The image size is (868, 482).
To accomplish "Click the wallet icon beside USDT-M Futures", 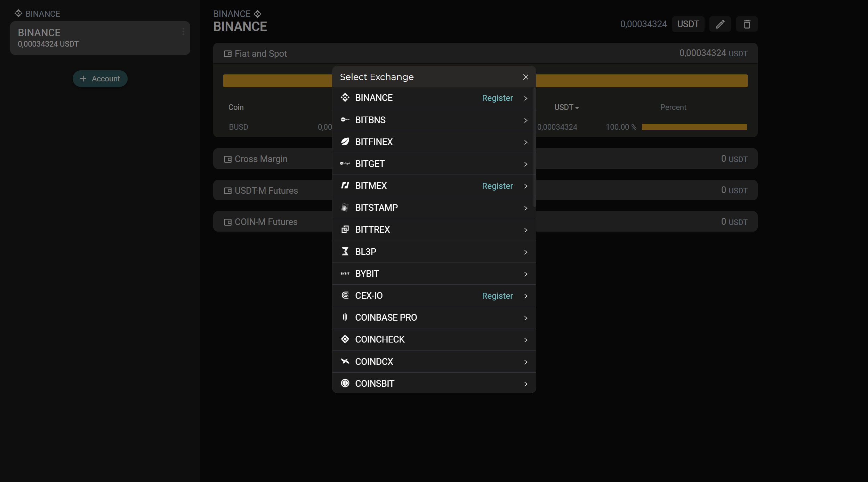I will click(228, 191).
